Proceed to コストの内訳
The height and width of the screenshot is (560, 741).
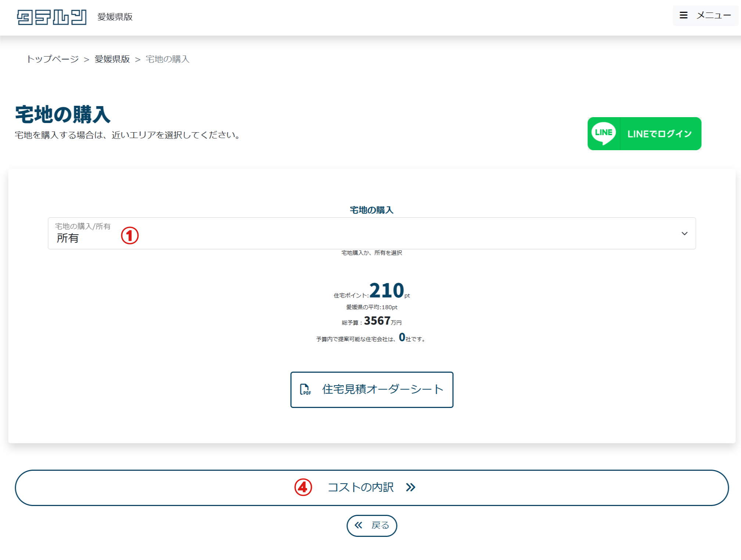360,487
